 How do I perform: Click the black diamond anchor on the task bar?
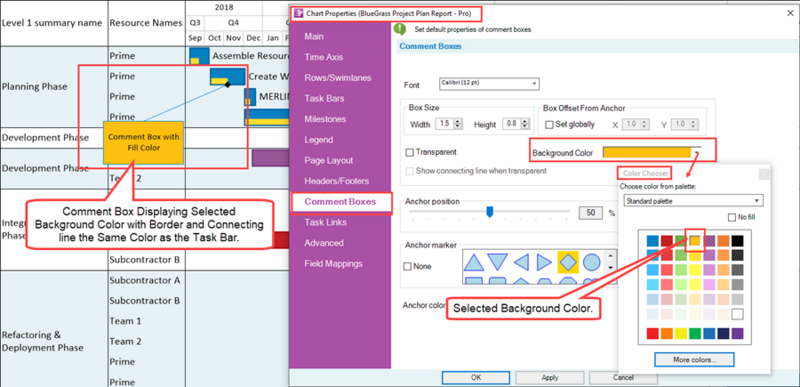click(x=228, y=84)
